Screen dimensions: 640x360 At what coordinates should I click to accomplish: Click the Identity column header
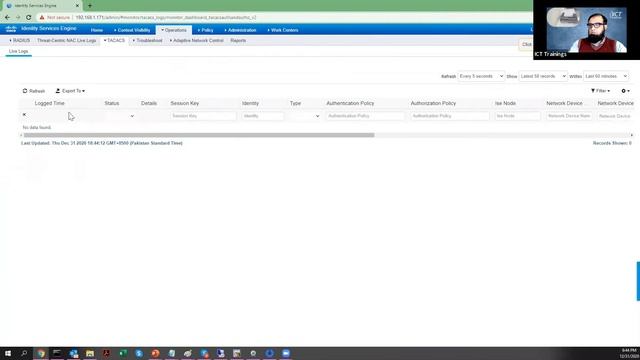coord(250,104)
